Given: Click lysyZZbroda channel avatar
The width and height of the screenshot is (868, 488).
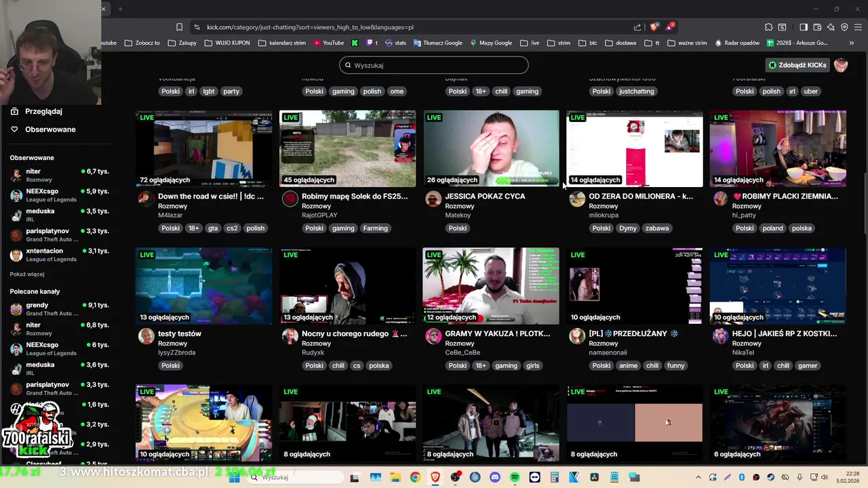Looking at the screenshot, I should 146,336.
